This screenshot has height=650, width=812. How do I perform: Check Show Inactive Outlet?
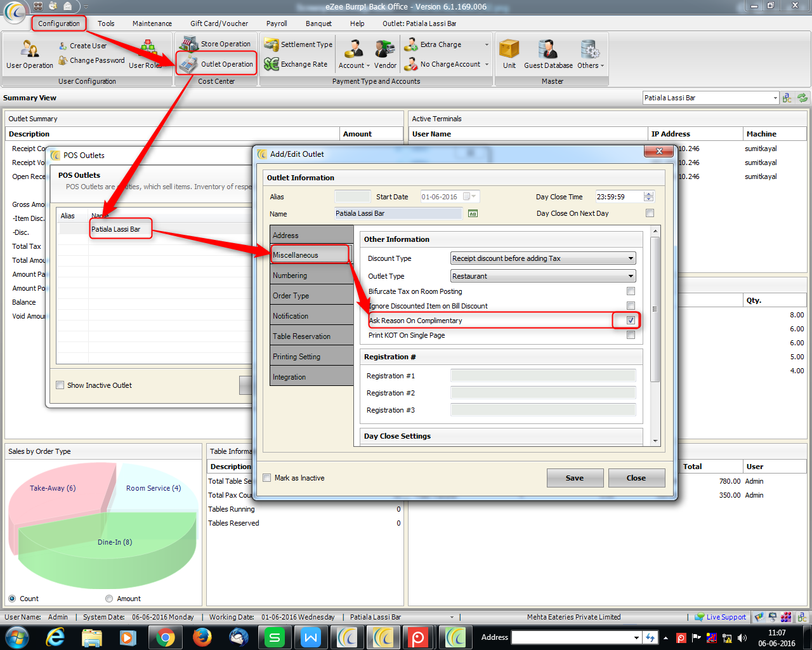(x=60, y=385)
